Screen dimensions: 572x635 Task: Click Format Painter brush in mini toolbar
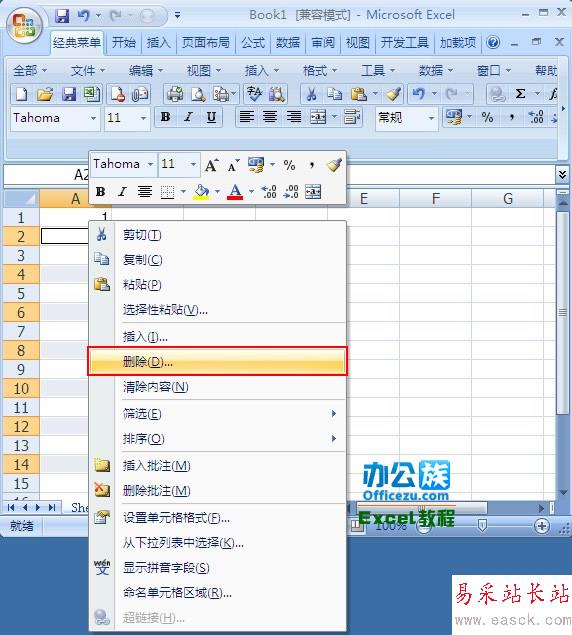(334, 165)
